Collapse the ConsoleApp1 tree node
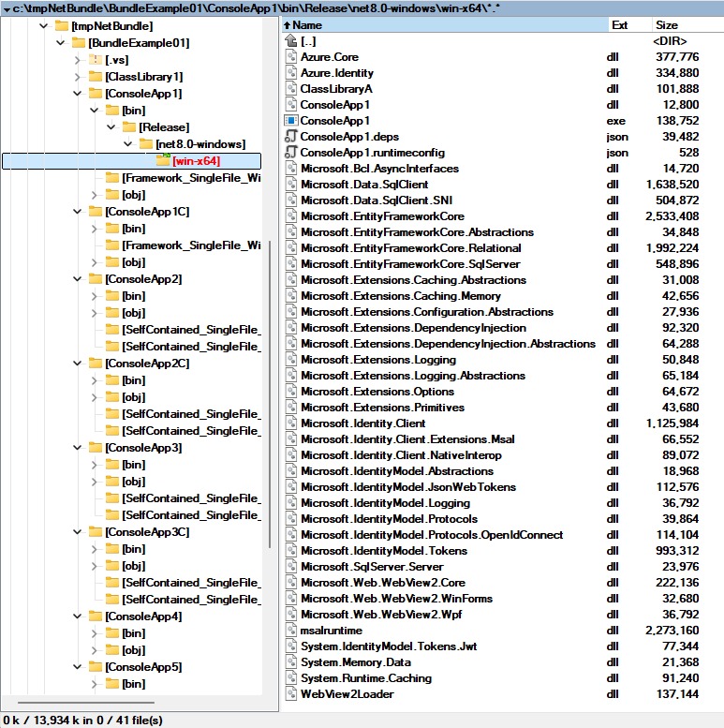The height and width of the screenshot is (728, 724). 78,94
